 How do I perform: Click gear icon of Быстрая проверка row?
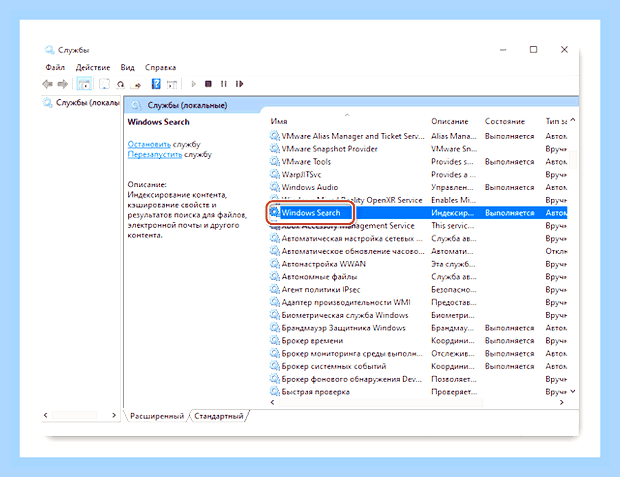(x=274, y=392)
